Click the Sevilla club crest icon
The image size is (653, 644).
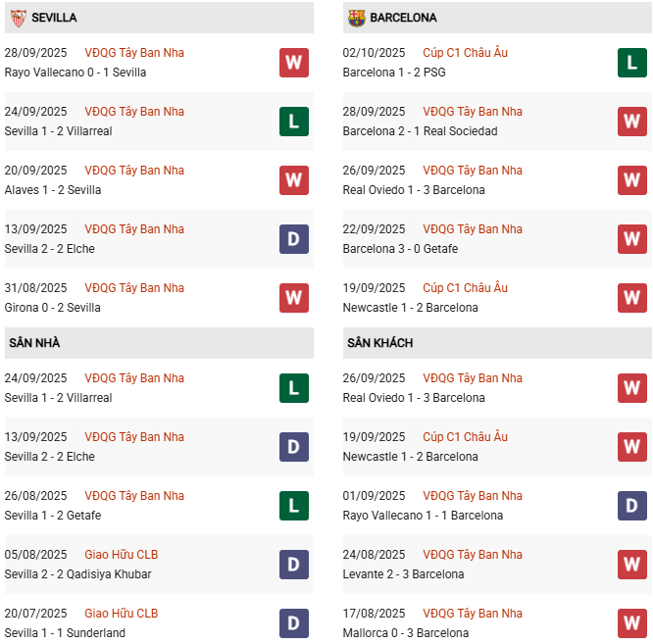[x=18, y=18]
